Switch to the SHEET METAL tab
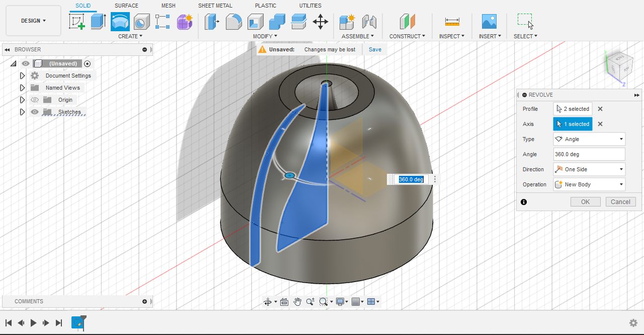This screenshot has width=644, height=335. click(215, 6)
